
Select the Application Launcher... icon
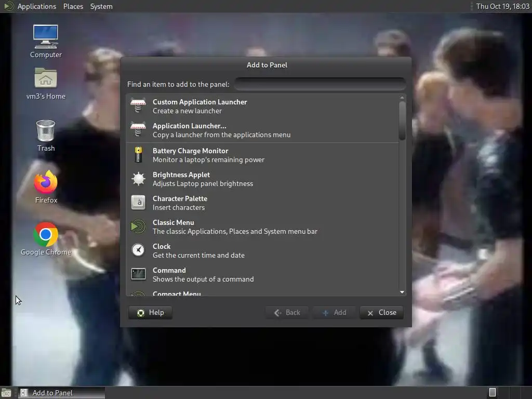click(138, 130)
